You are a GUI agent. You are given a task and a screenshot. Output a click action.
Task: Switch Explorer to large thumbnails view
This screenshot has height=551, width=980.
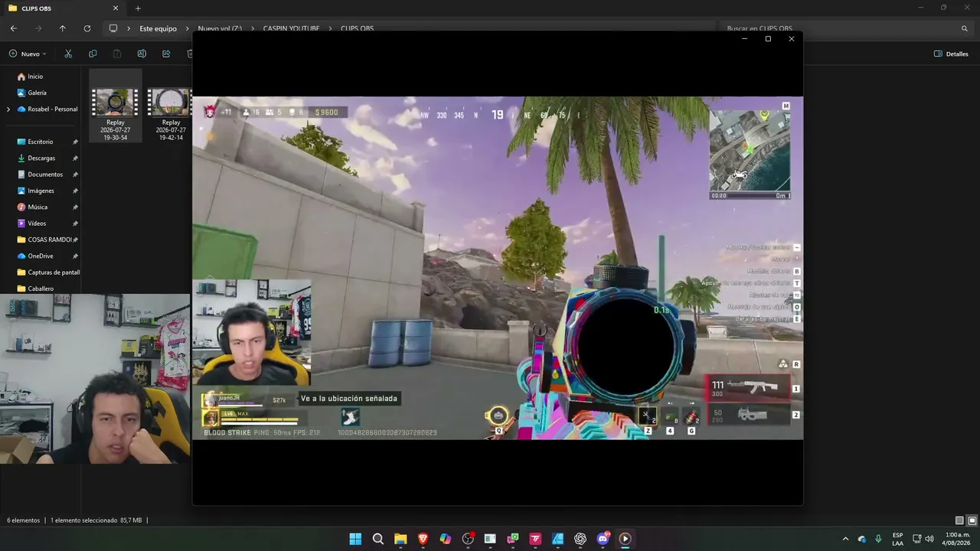coord(972,520)
